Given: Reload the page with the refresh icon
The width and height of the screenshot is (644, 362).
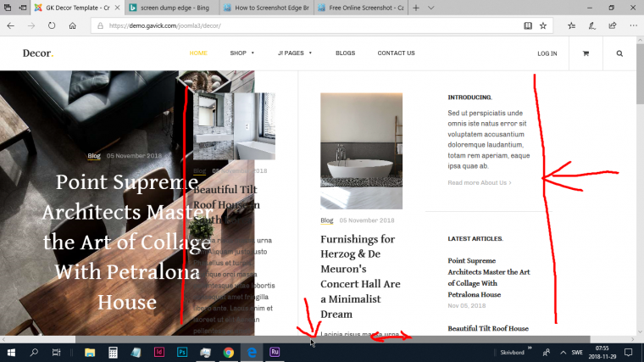Looking at the screenshot, I should [52, 25].
